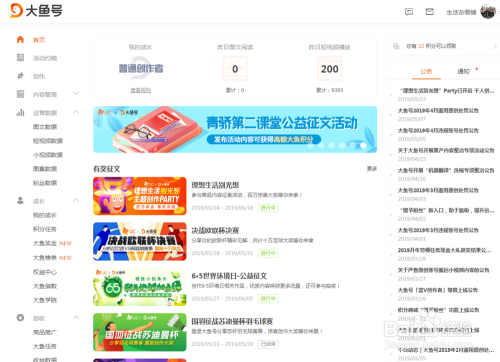Click 更多 beside 有奖征文
This screenshot has height=362, width=500.
click(372, 169)
